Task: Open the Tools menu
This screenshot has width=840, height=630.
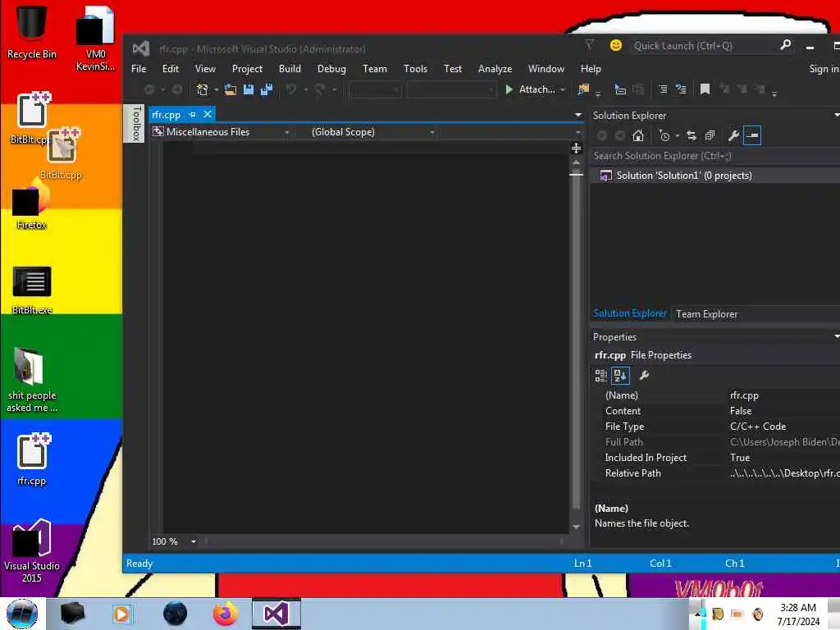Action: point(415,69)
